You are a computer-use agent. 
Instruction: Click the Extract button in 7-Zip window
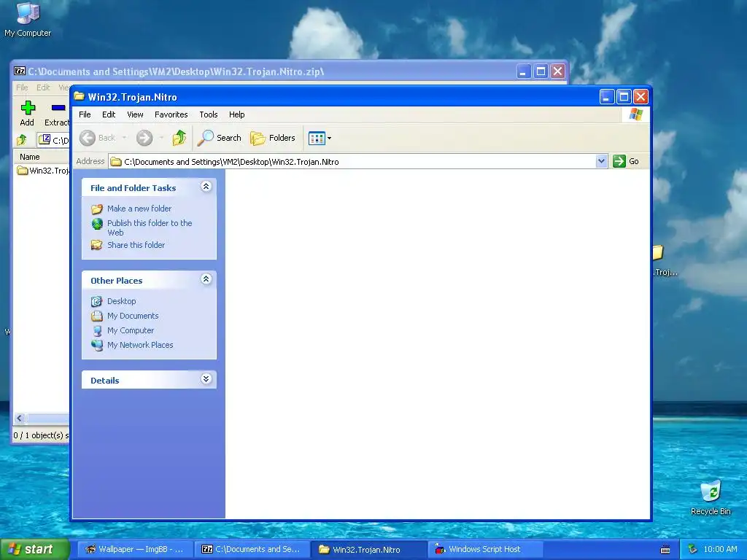pos(57,113)
